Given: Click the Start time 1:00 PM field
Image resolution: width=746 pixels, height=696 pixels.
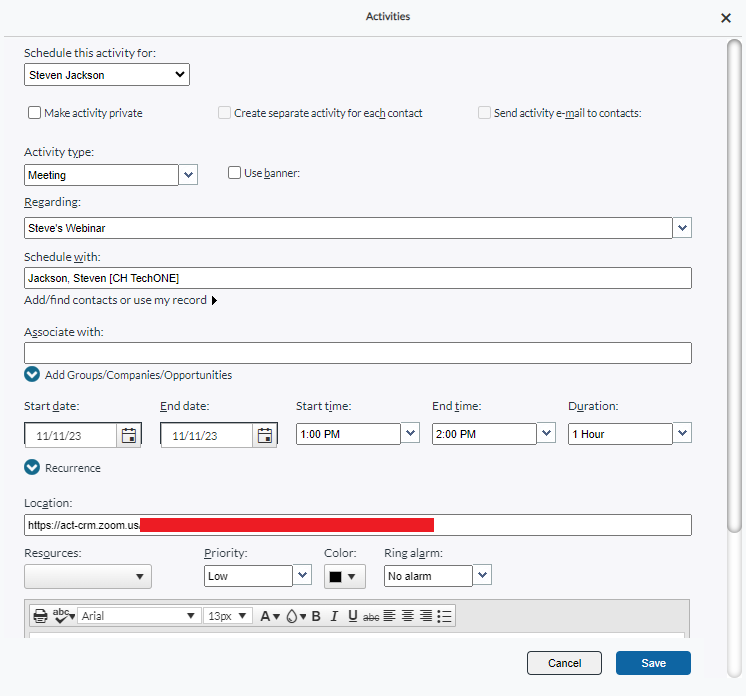Looking at the screenshot, I should (348, 434).
